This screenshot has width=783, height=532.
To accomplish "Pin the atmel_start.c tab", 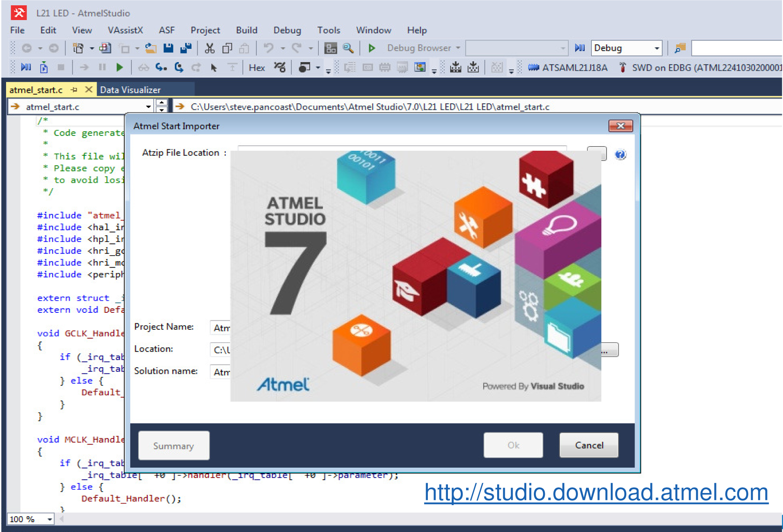I will (74, 90).
